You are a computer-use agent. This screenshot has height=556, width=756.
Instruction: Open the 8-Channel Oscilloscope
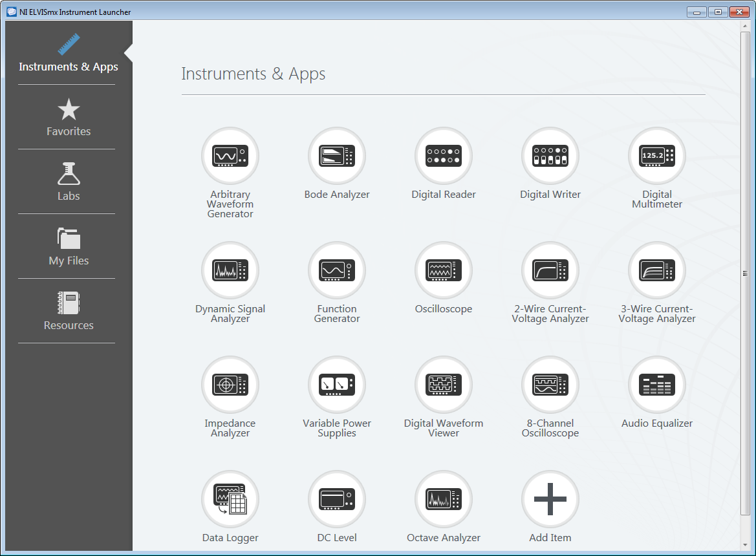point(550,385)
